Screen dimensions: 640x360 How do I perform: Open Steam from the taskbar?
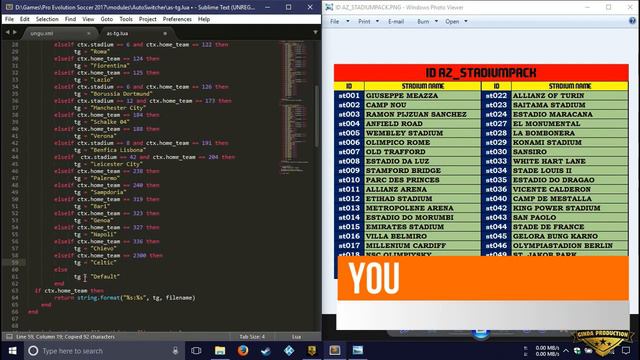[x=266, y=351]
